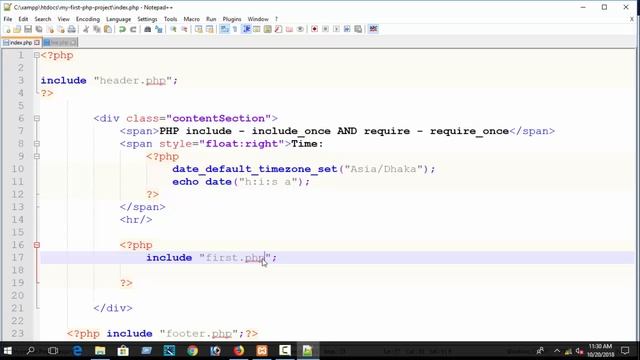Click the Macro Playback button
This screenshot has width=640, height=360.
pos(336,29)
